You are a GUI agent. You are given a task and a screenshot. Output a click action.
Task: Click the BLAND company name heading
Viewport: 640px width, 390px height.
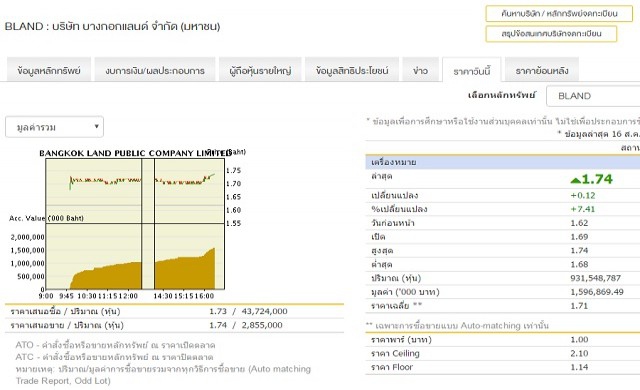(x=112, y=27)
